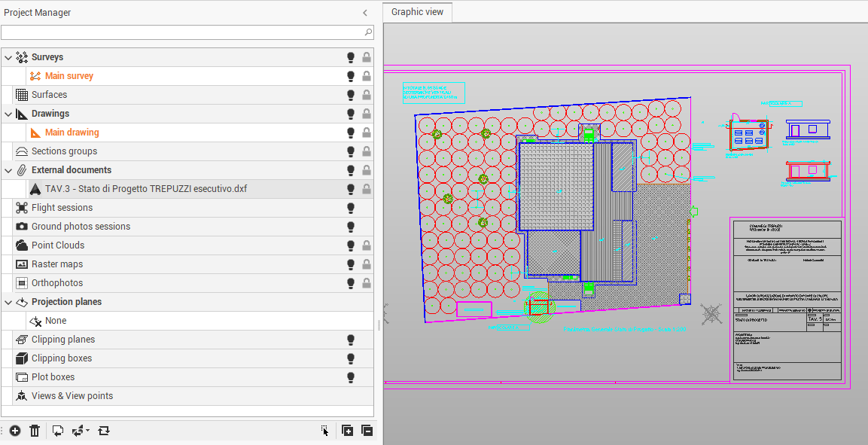The height and width of the screenshot is (445, 868).
Task: Click the add item plus icon
Action: tap(15, 431)
